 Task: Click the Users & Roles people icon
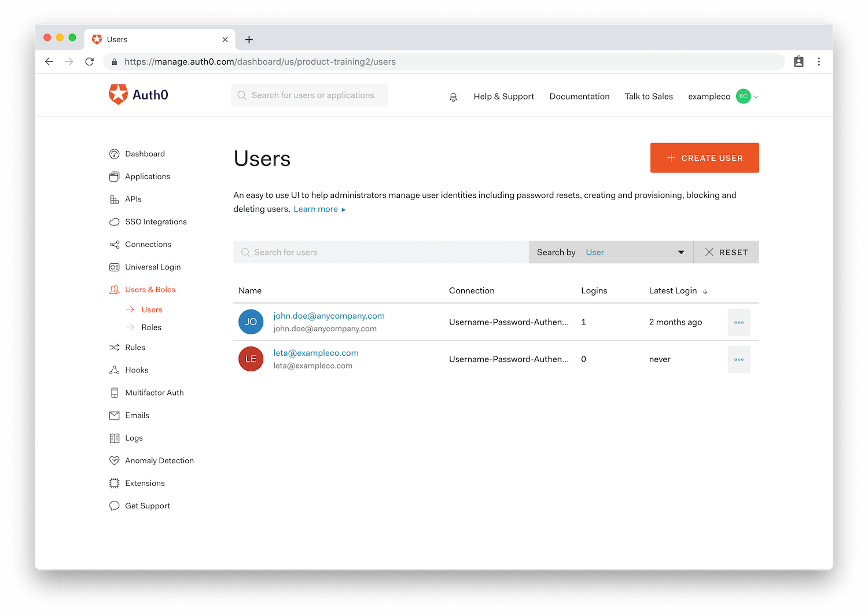[x=115, y=290]
